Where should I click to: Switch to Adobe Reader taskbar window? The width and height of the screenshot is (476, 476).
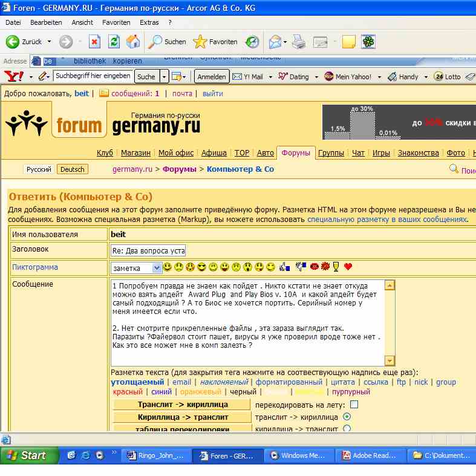tap(370, 455)
